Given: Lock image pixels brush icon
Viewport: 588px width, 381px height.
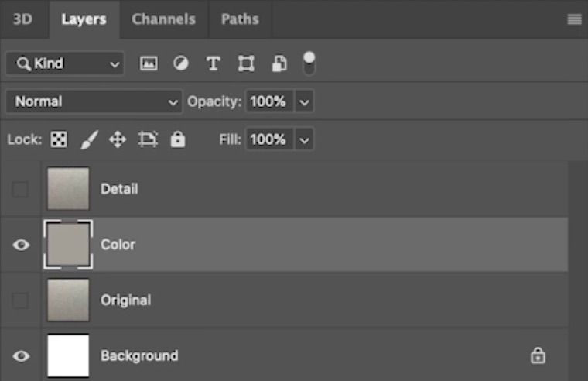Looking at the screenshot, I should [x=90, y=139].
